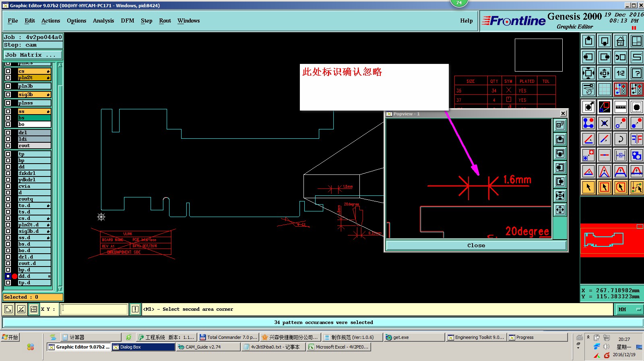Click the layer list scroll up arrow
The image size is (644, 361).
click(60, 65)
